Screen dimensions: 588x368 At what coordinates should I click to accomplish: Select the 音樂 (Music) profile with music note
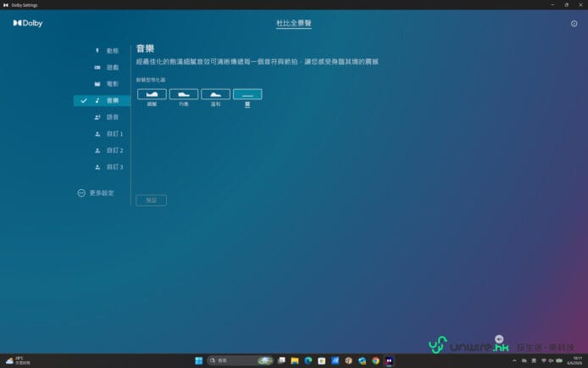coord(102,101)
